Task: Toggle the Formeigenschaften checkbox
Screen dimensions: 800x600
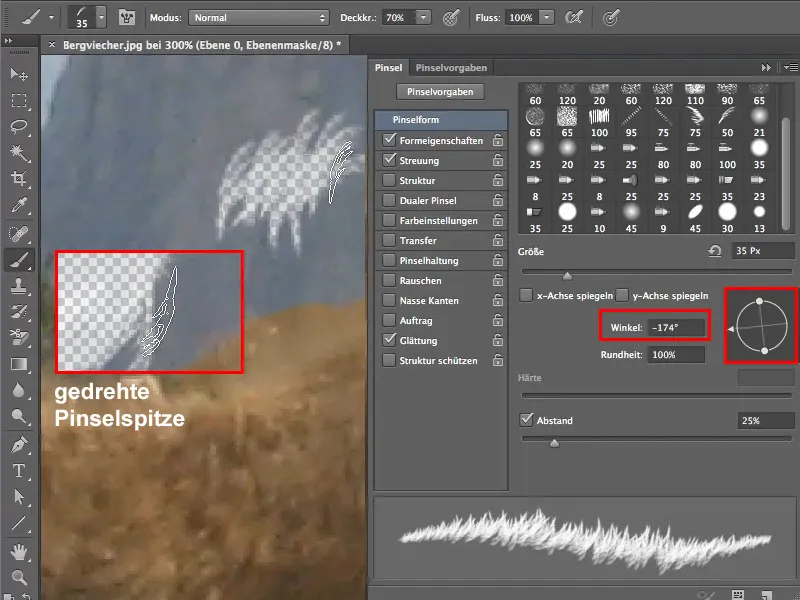Action: (x=389, y=140)
